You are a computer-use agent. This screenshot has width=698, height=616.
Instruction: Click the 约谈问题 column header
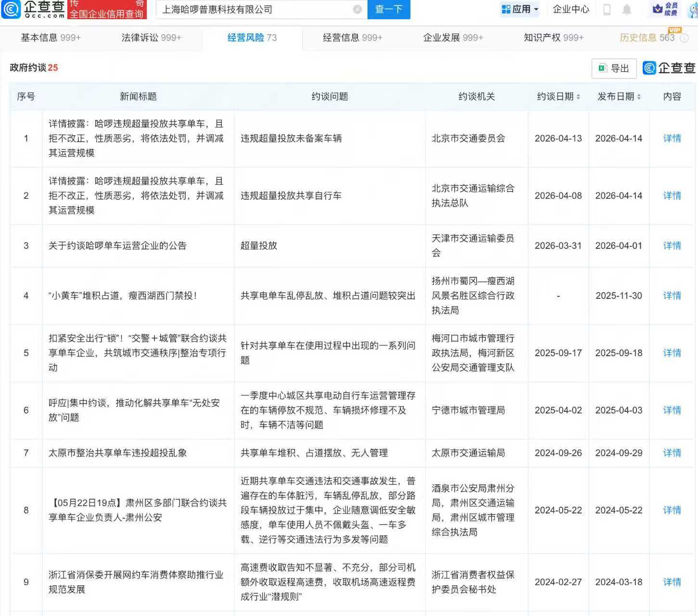(x=330, y=97)
